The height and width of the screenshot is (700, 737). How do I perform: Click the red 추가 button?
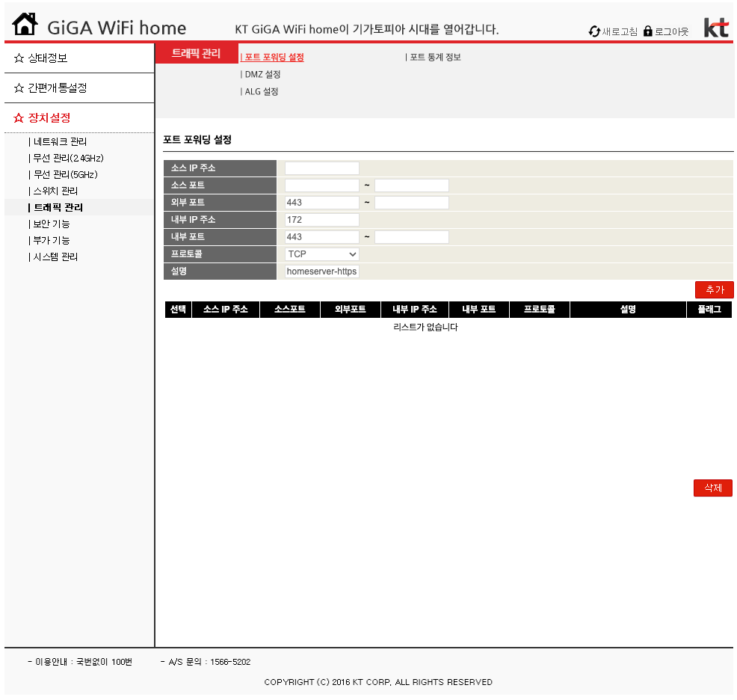(714, 289)
